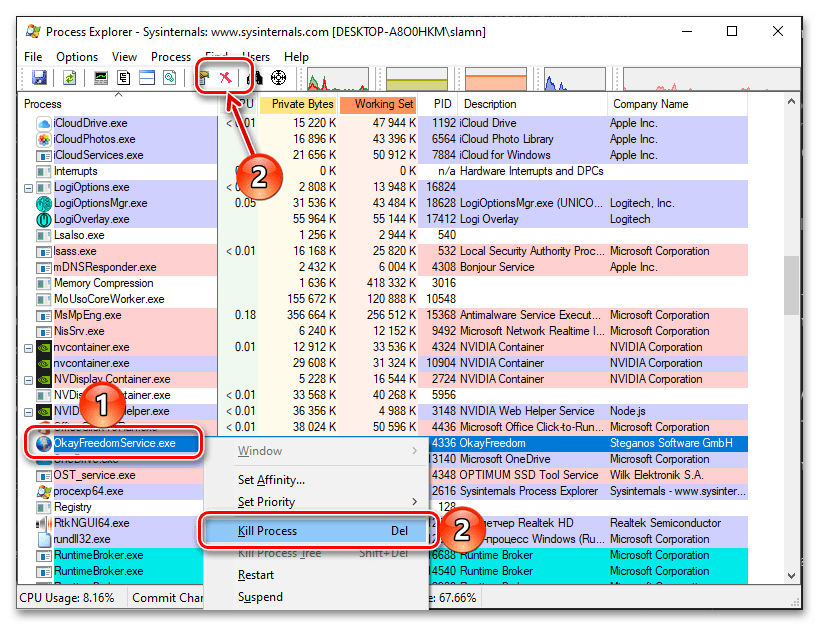Click Restart in the context menu
Screen dimensions: 819x626
256,575
